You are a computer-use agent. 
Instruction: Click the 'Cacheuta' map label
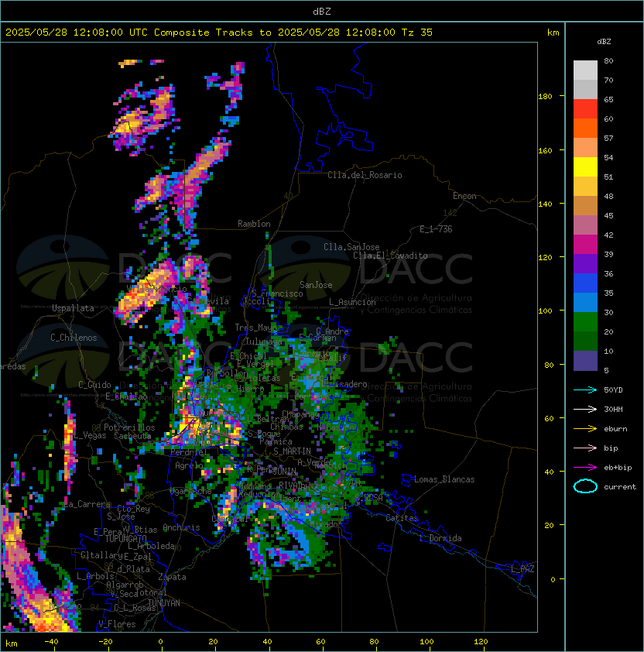pos(132,436)
